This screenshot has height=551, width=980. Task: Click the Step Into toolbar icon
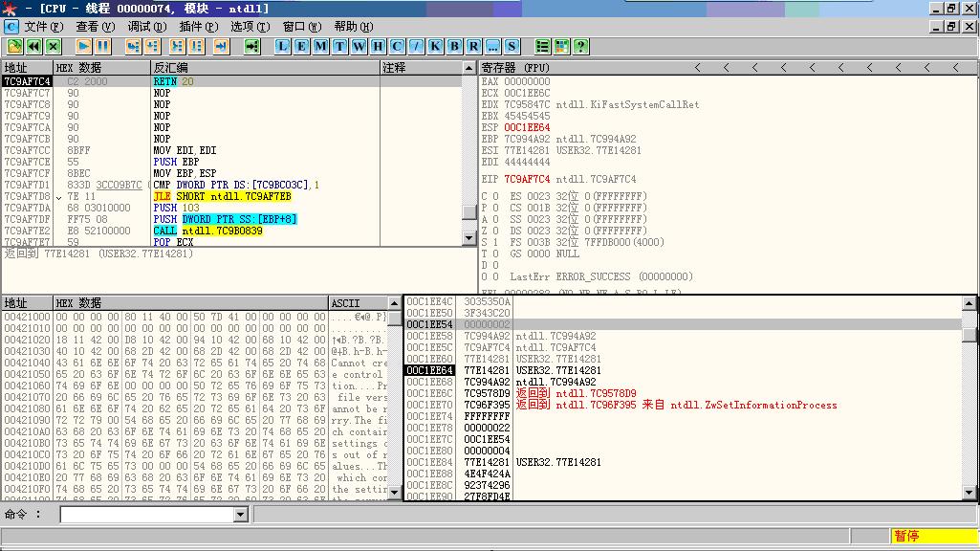click(x=133, y=46)
